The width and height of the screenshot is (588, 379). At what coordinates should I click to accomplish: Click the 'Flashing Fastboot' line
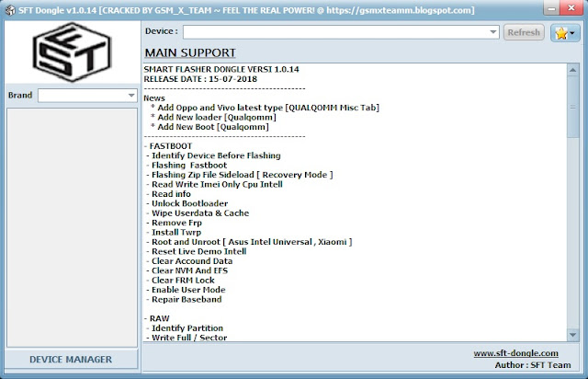[x=187, y=166]
